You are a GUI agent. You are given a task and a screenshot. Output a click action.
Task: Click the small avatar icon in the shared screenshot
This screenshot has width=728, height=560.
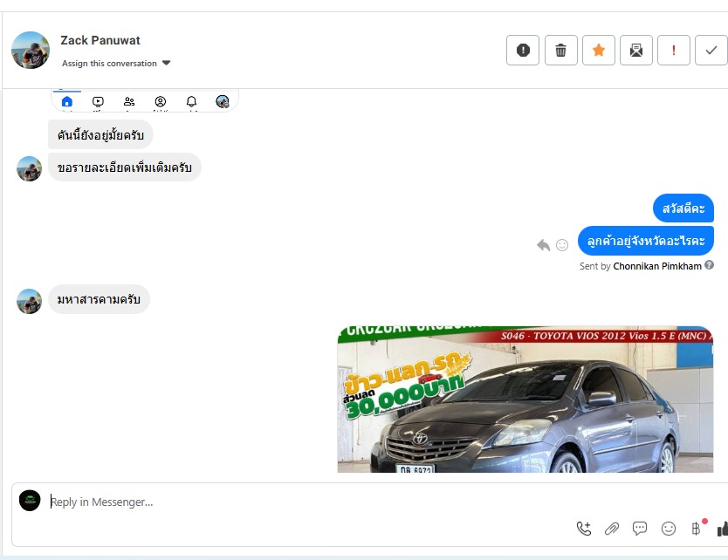223,101
